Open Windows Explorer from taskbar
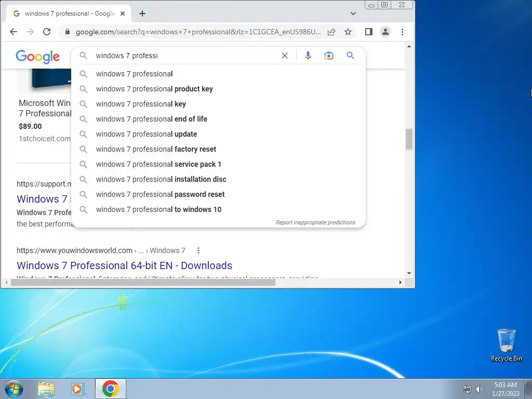Screen dimensions: 532x399 coord(46,389)
